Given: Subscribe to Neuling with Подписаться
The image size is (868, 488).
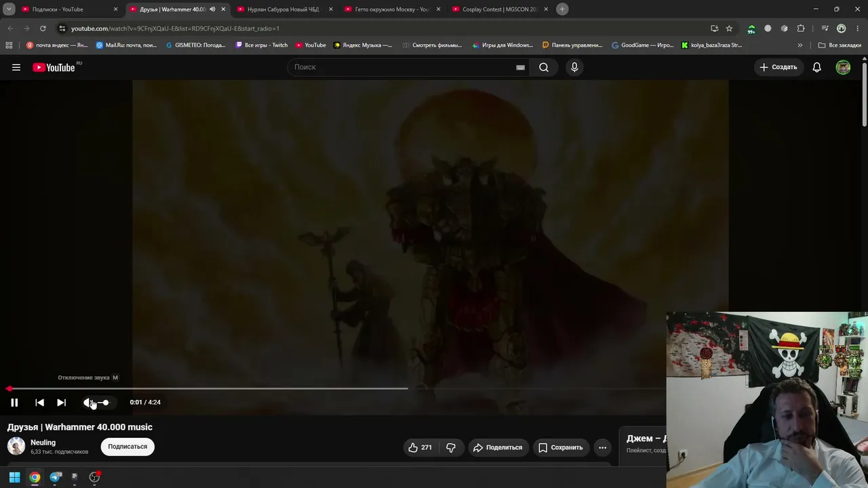Looking at the screenshot, I should coord(127,447).
